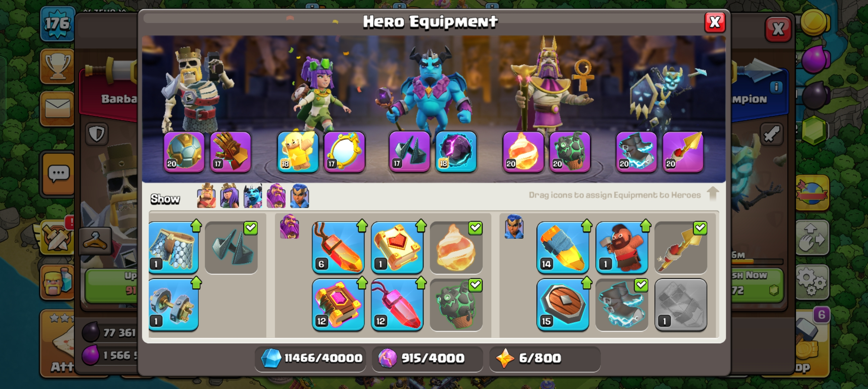Toggle the Minion Prince filter portrait
This screenshot has width=868, height=389.
click(253, 196)
